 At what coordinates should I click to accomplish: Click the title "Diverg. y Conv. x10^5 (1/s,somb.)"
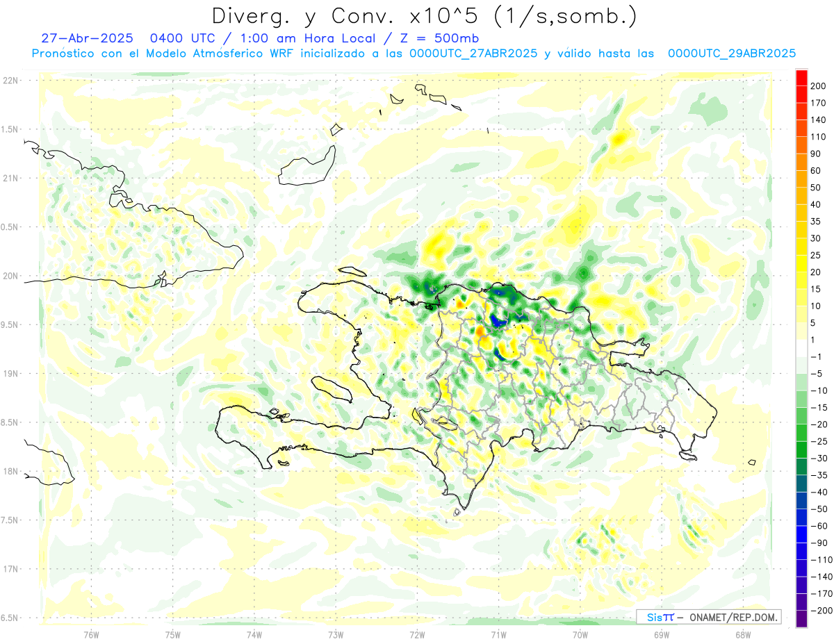pos(423,15)
